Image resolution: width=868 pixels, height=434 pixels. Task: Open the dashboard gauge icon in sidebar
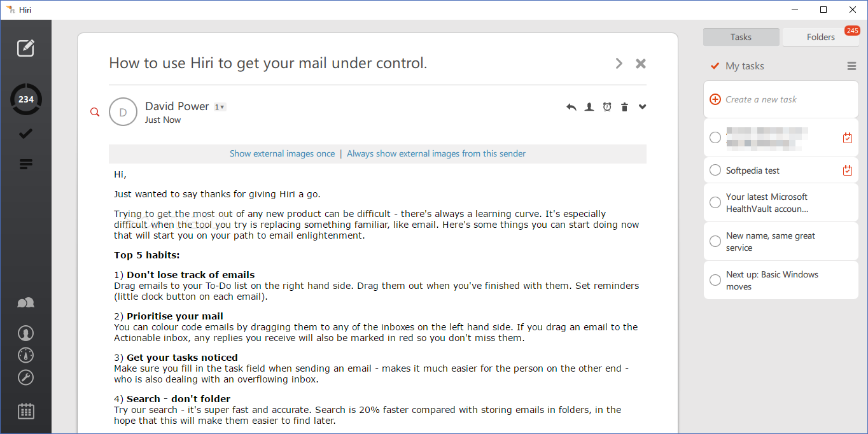coord(25,355)
